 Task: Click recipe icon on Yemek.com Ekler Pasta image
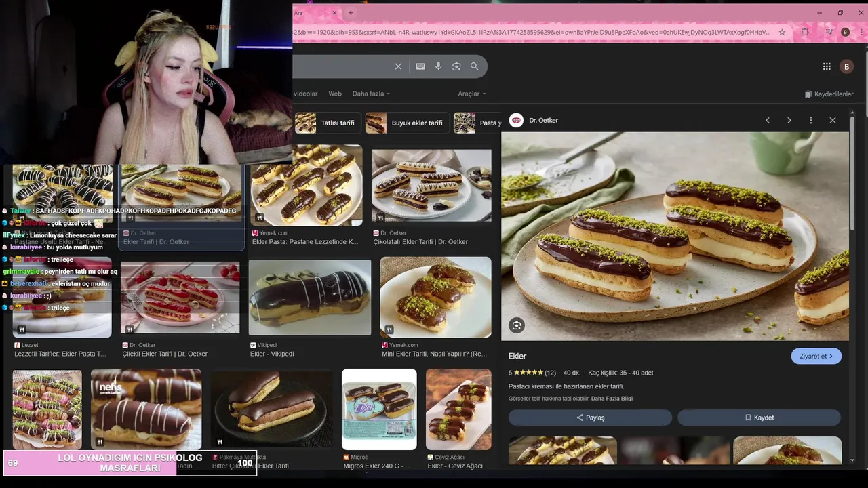coord(259,218)
